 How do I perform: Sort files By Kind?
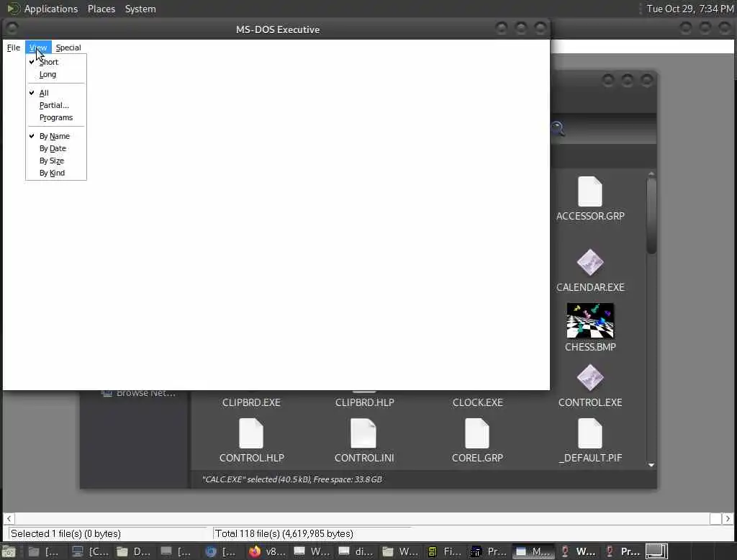click(x=56, y=173)
